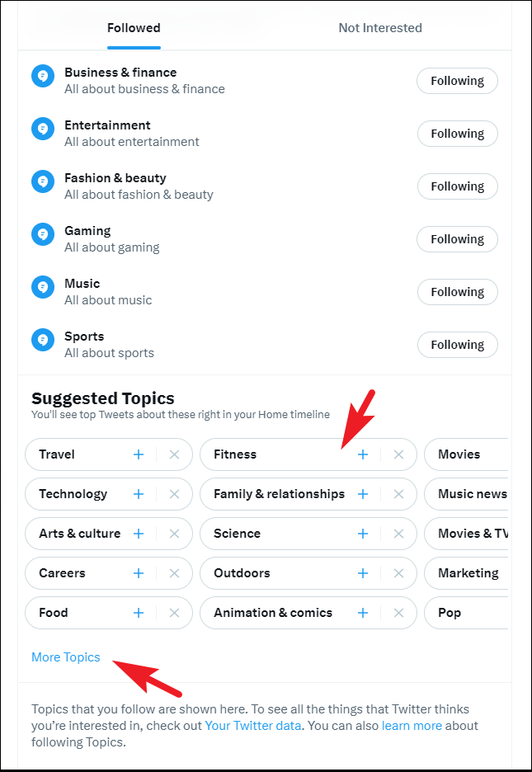532x772 pixels.
Task: Dismiss the Travel suggestion with its X icon
Action: pyautogui.click(x=174, y=454)
